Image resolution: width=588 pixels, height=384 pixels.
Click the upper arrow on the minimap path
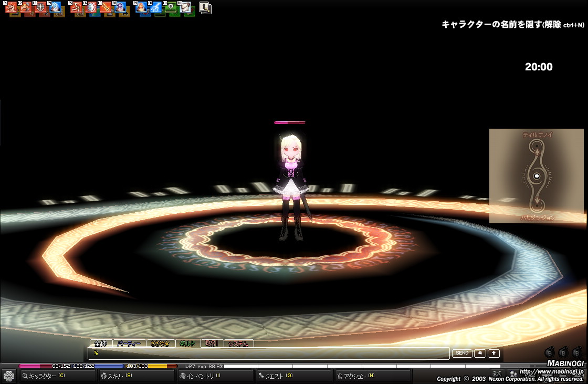(x=537, y=152)
